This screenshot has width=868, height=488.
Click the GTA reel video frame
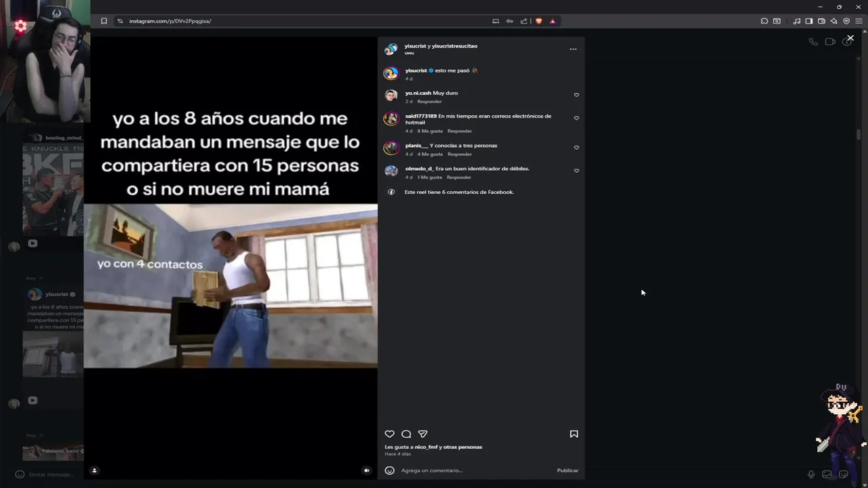231,286
